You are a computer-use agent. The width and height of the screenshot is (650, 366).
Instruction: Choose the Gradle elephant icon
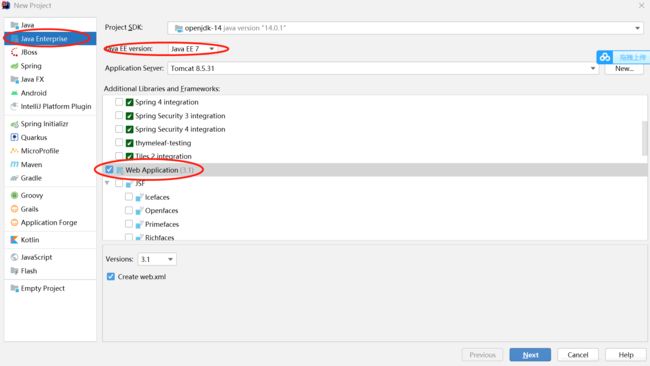pos(15,178)
